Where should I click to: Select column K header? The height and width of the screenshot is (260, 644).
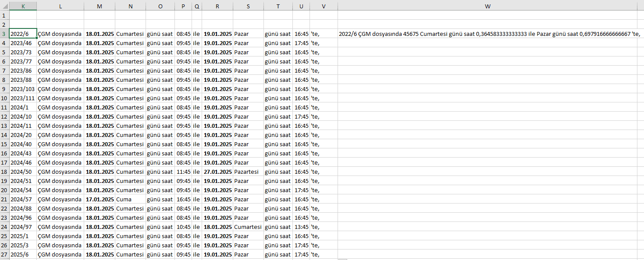tap(23, 6)
